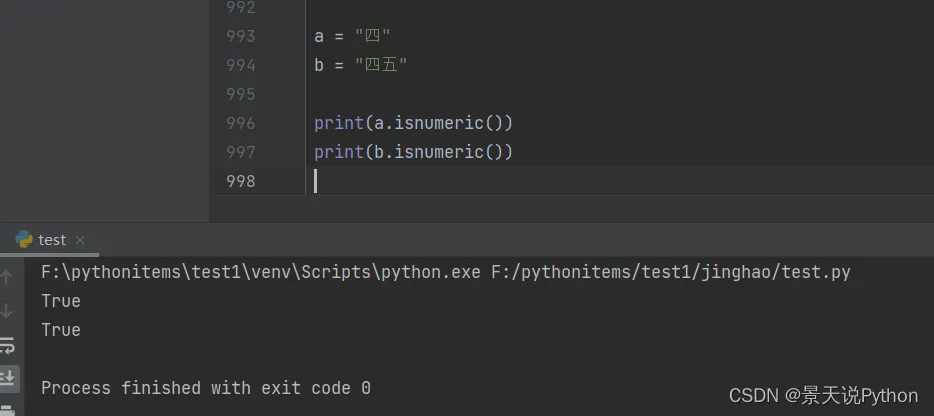934x416 pixels.
Task: Toggle scroll to end of console output
Action: click(8, 377)
